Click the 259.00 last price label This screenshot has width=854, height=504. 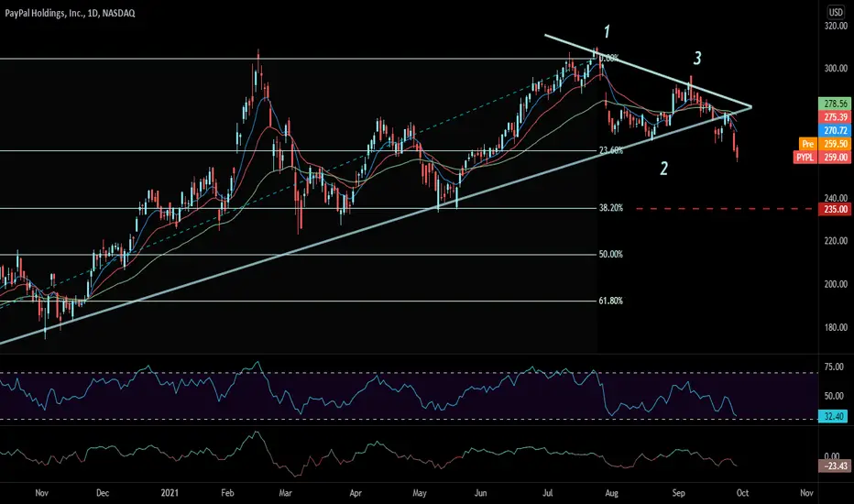click(x=835, y=158)
